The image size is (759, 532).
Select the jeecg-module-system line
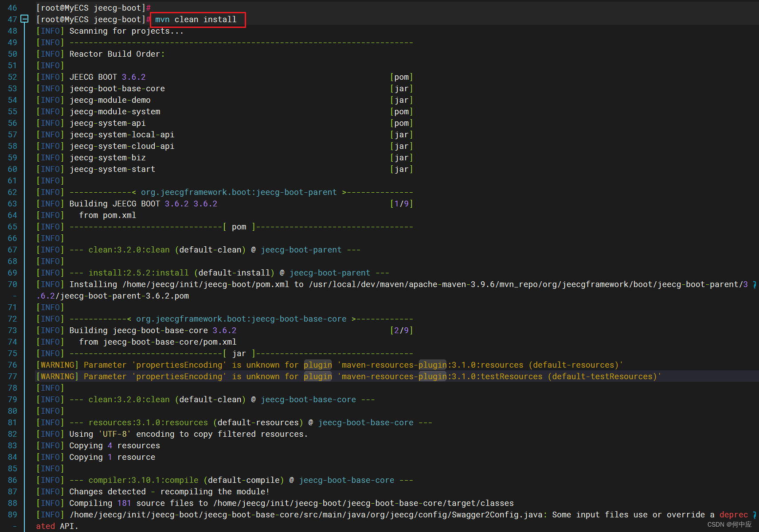(x=115, y=112)
